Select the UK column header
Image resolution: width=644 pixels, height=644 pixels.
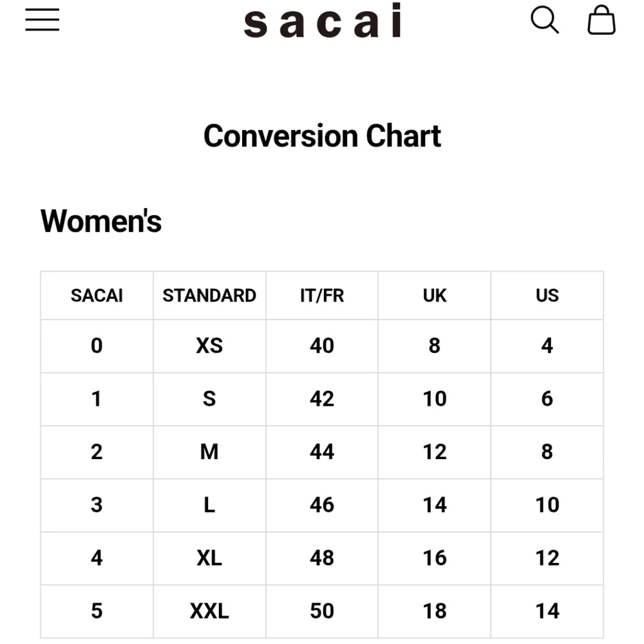tap(435, 296)
